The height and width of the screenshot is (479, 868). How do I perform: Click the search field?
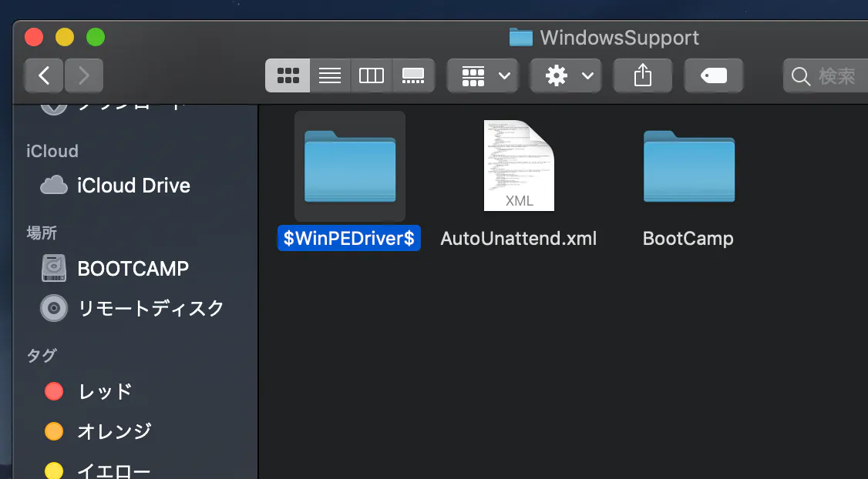point(826,75)
